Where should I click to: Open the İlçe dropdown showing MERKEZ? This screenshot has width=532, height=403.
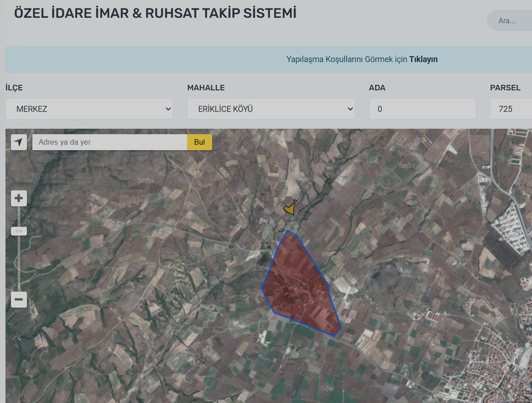[89, 109]
